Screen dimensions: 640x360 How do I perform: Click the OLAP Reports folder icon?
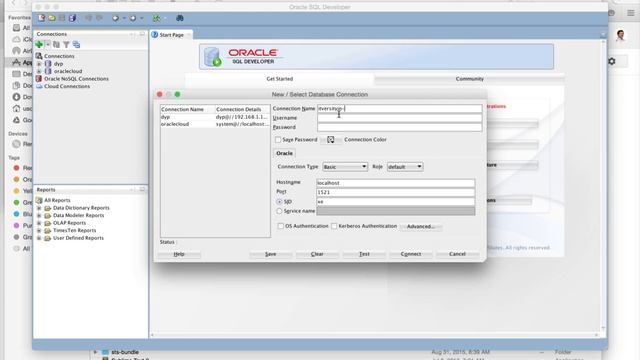click(x=48, y=223)
